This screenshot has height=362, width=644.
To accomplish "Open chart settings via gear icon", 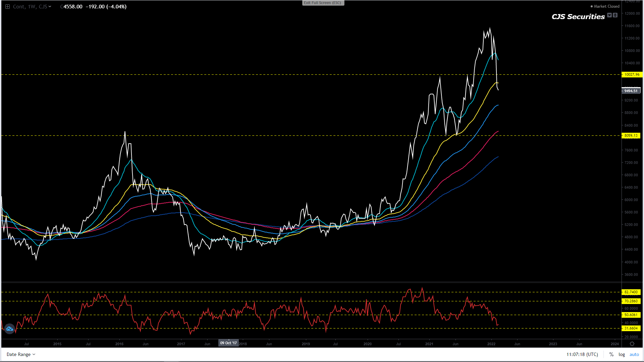I will (632, 344).
